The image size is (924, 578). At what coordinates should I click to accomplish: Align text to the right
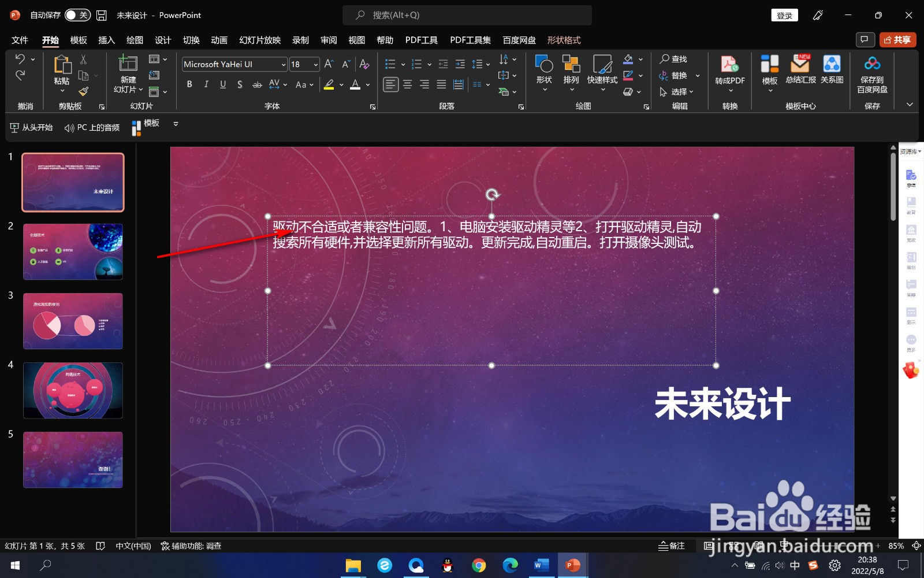[424, 84]
